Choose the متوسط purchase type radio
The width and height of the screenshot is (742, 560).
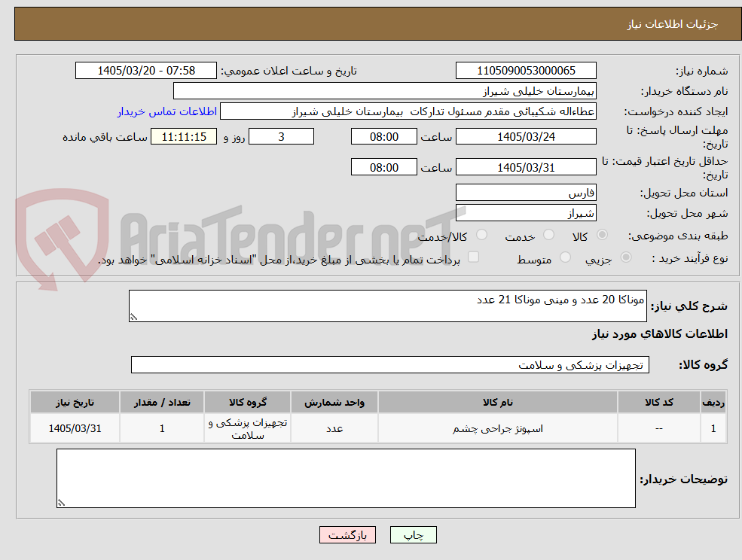[565, 257]
